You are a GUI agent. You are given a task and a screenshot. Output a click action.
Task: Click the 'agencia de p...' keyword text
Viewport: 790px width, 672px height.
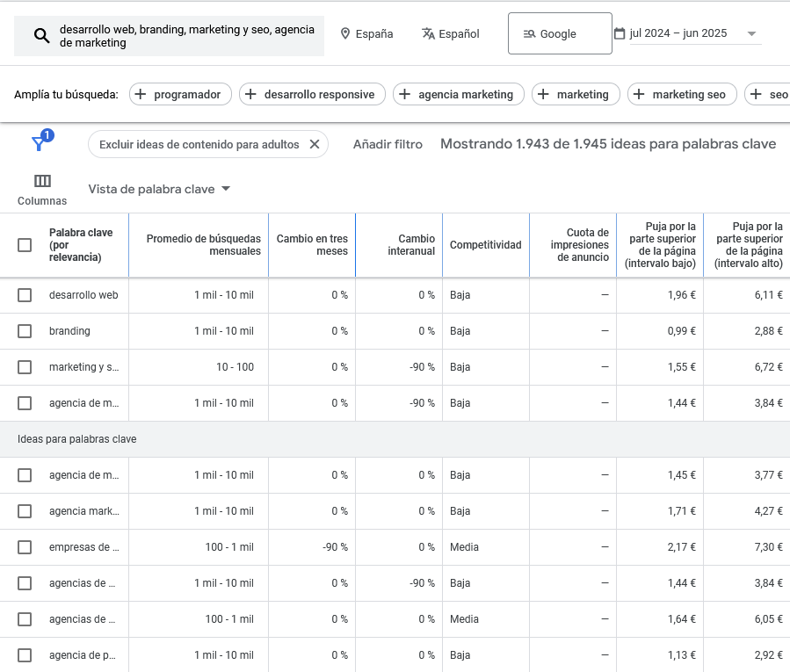(82, 655)
